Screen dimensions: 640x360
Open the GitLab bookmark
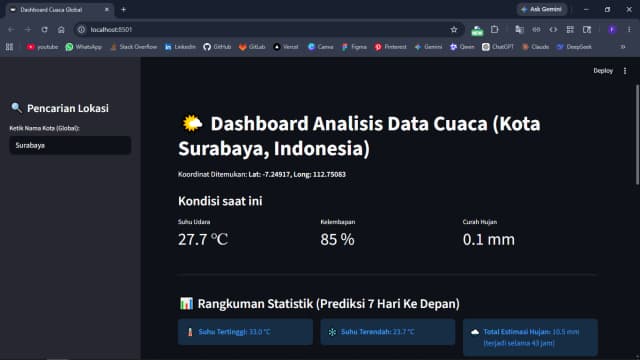tap(252, 47)
